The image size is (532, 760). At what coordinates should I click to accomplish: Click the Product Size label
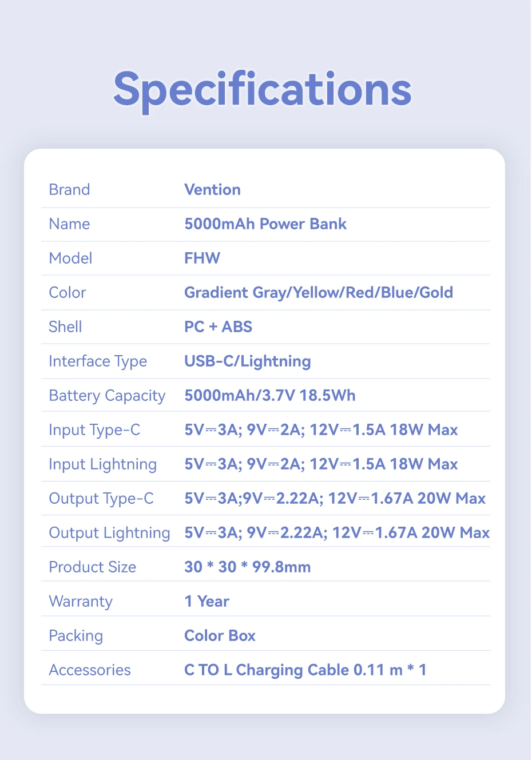coord(93,567)
